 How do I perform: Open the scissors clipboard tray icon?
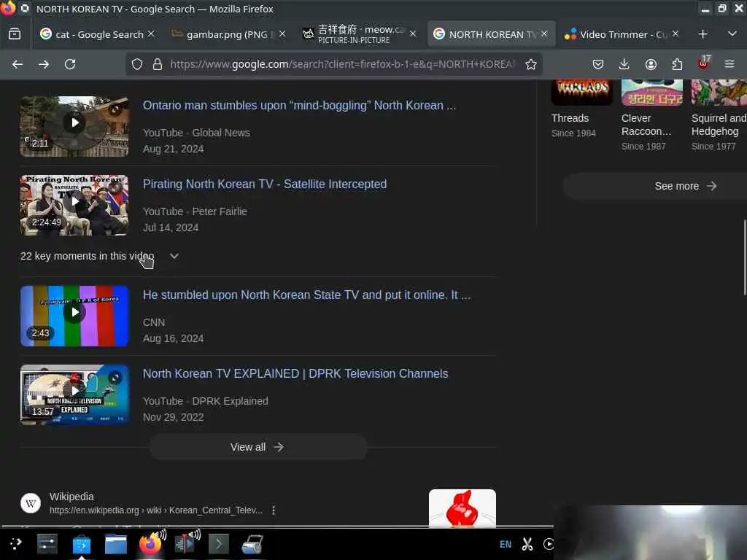click(x=527, y=544)
